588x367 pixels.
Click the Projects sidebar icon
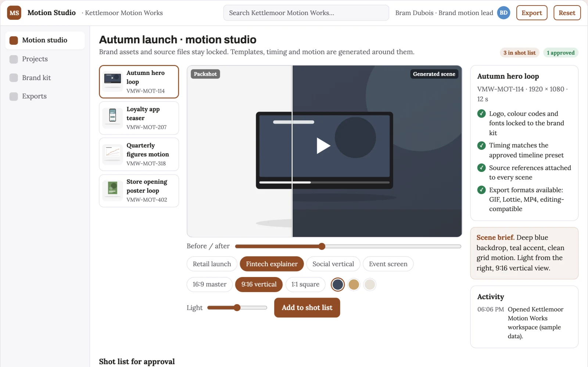[14, 59]
